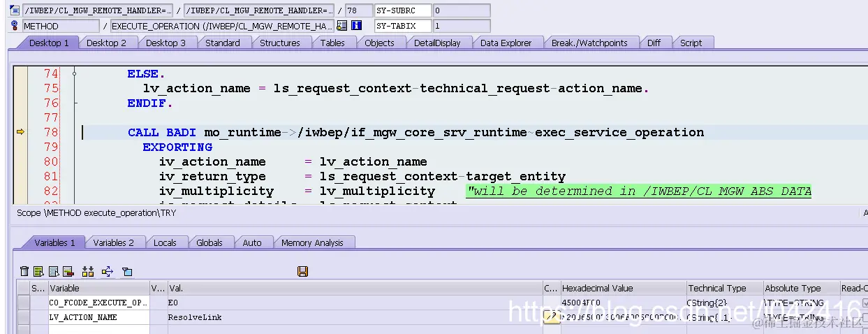Click the SY-SUBRC field
This screenshot has height=334, width=868.
point(403,10)
